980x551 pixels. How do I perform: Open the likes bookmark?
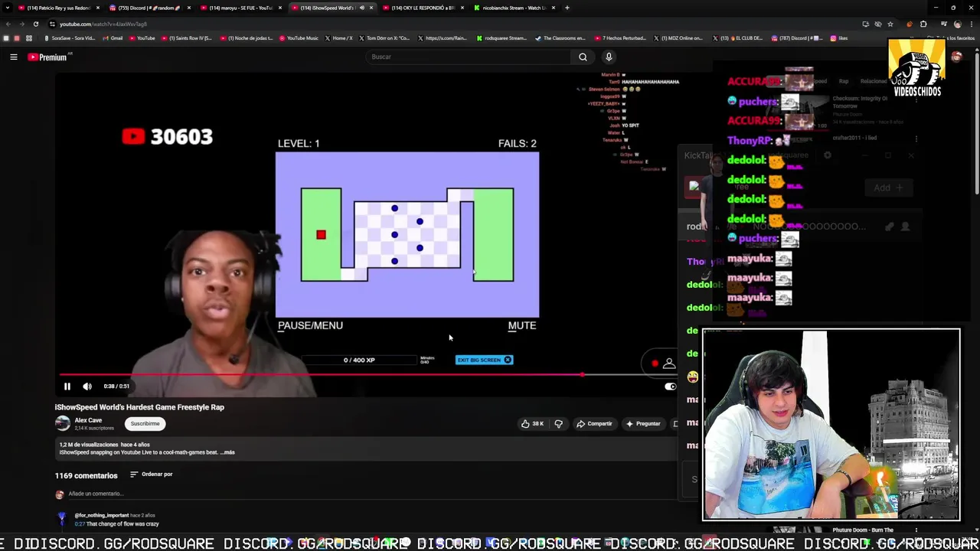click(839, 38)
